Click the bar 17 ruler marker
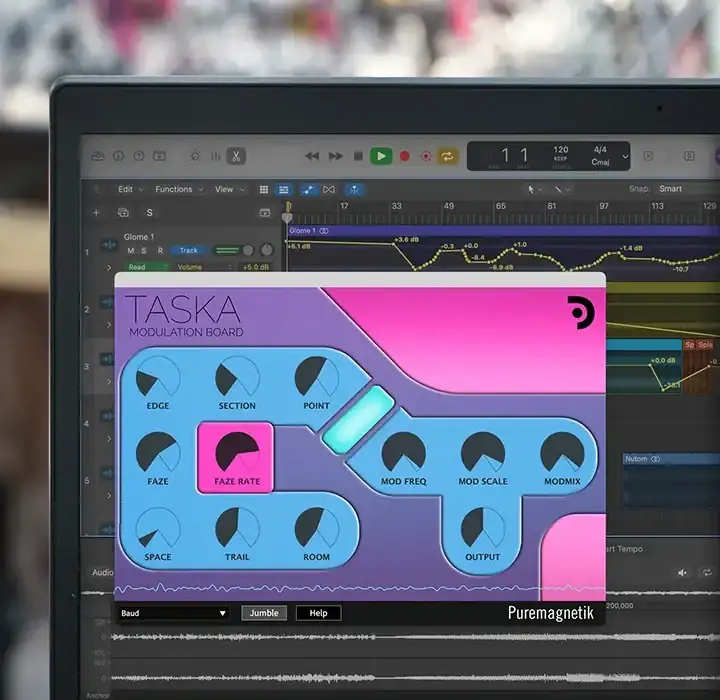The width and height of the screenshot is (720, 700). click(343, 206)
